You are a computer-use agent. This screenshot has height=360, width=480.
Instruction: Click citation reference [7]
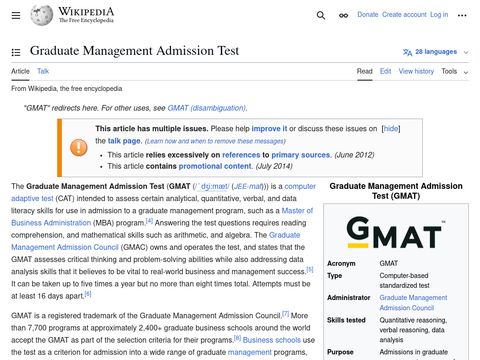point(286,313)
